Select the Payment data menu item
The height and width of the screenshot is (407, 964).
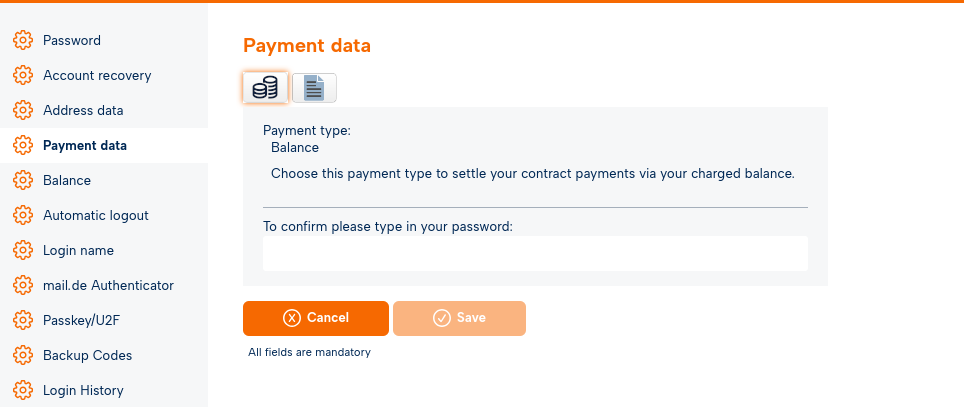pos(85,146)
